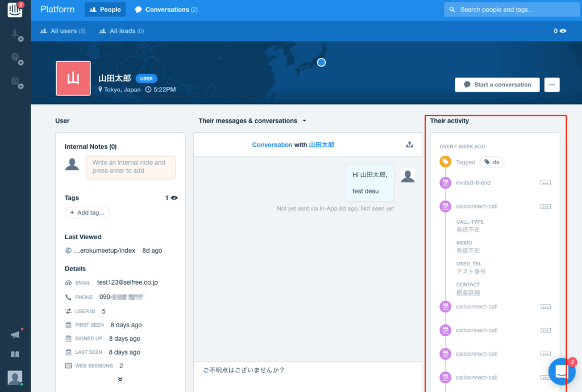Image resolution: width=582 pixels, height=392 pixels.
Task: Toggle the eye icon on the users bar
Action: coord(562,31)
